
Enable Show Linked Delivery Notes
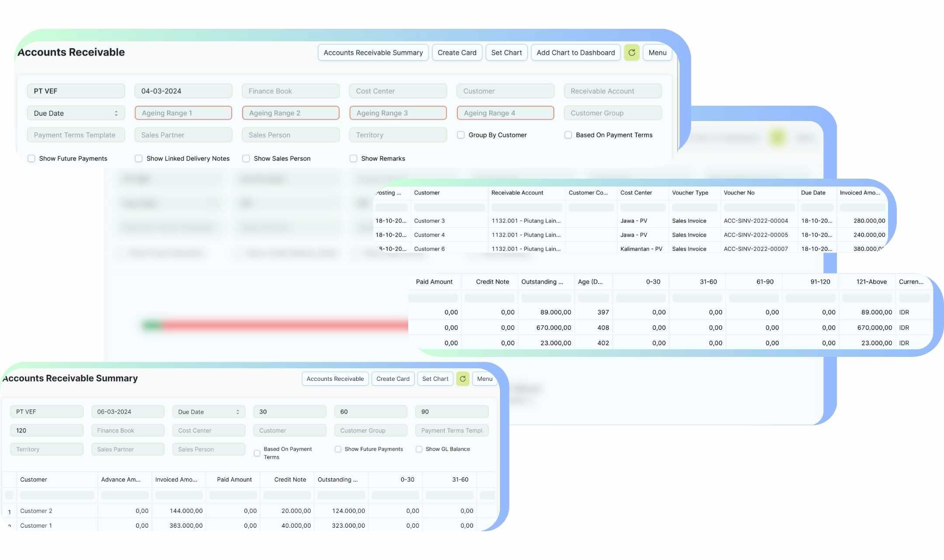[x=139, y=158]
